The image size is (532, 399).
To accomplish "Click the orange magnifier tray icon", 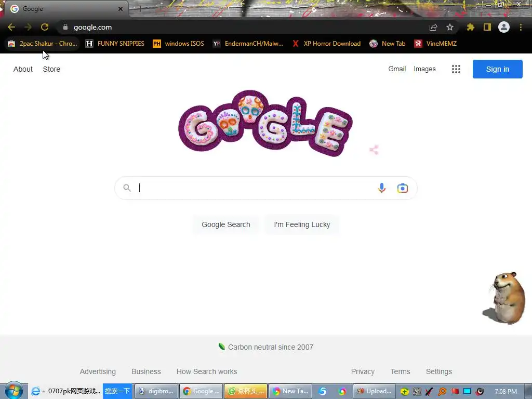I will pyautogui.click(x=442, y=392).
